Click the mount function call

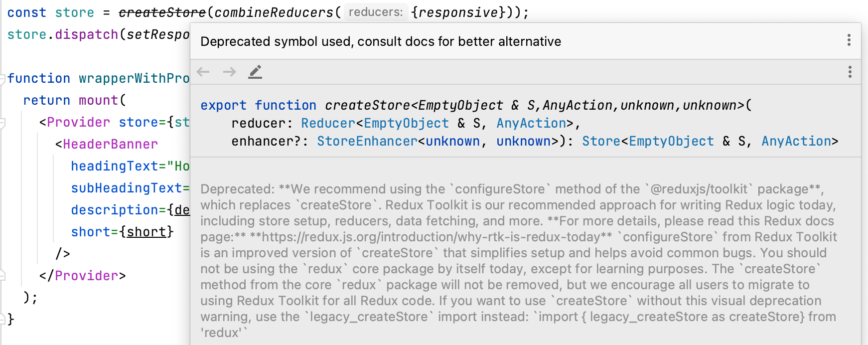(x=98, y=100)
